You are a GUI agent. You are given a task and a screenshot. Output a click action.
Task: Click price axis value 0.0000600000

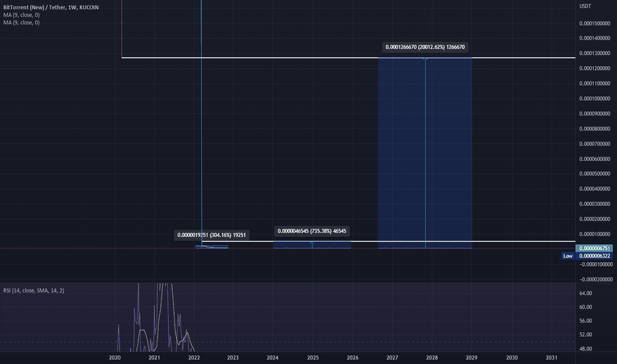594,159
